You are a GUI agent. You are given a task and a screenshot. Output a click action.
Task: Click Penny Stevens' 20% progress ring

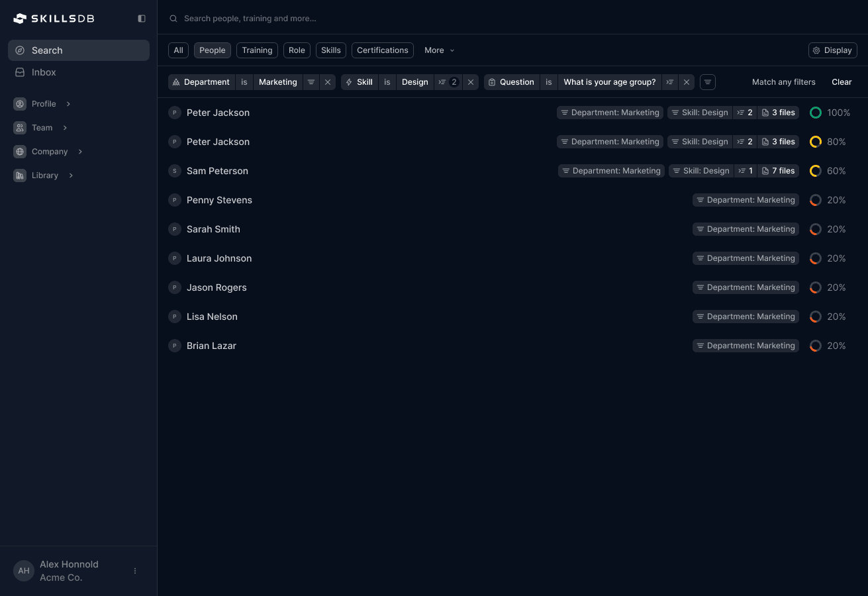(x=815, y=200)
